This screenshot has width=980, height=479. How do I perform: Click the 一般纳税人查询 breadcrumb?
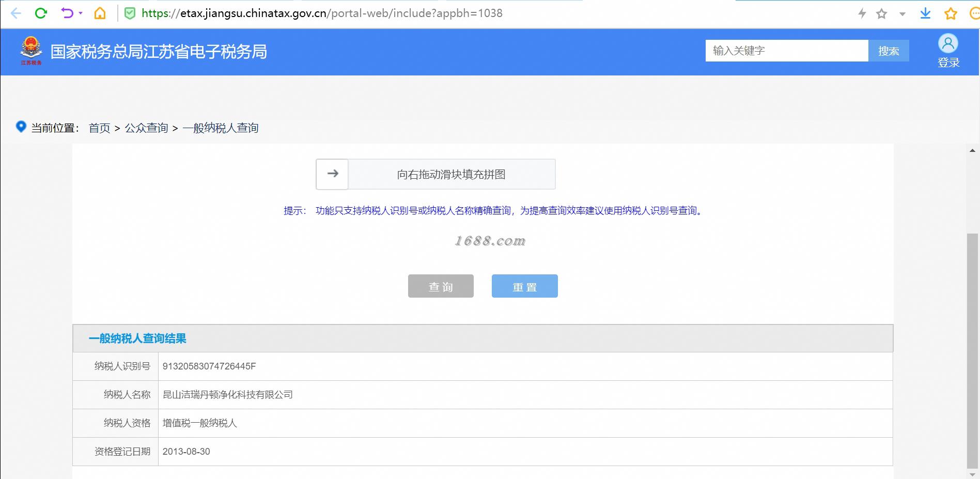pos(221,128)
